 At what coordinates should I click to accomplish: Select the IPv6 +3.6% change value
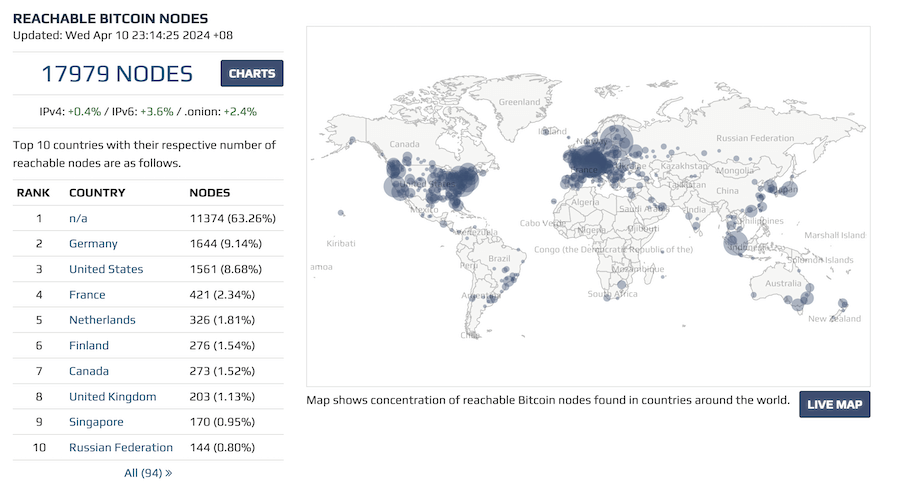(x=157, y=111)
